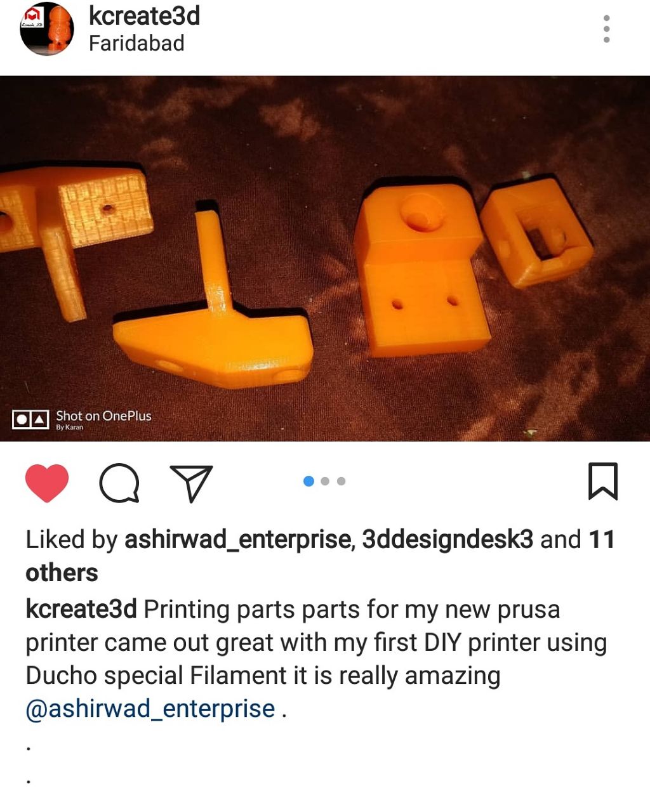Open the kcreate3d username in the caption
650x812 pixels.
point(81,610)
